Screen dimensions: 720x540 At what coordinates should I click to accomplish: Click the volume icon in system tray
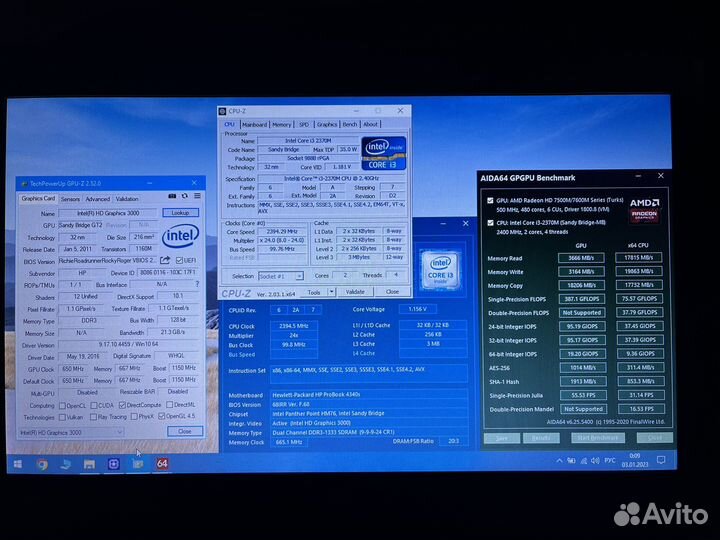(596, 461)
